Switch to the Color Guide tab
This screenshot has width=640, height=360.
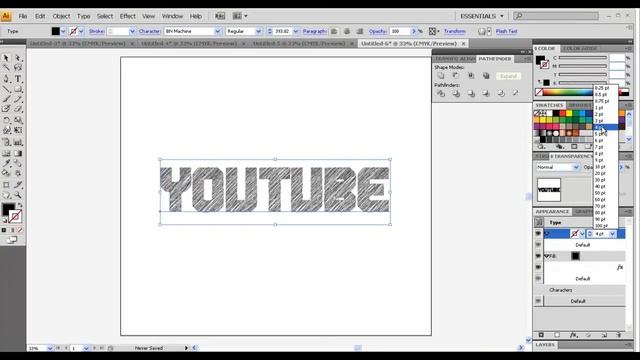pos(580,48)
